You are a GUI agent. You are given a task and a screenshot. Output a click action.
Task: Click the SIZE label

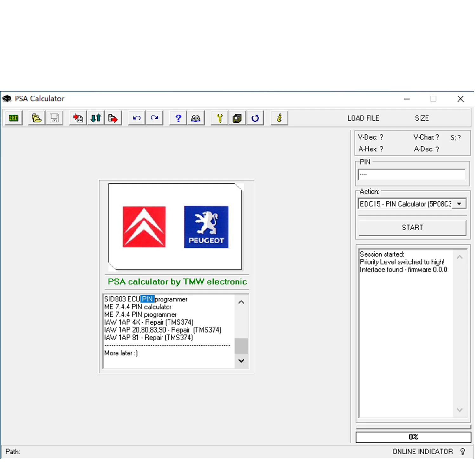click(422, 118)
